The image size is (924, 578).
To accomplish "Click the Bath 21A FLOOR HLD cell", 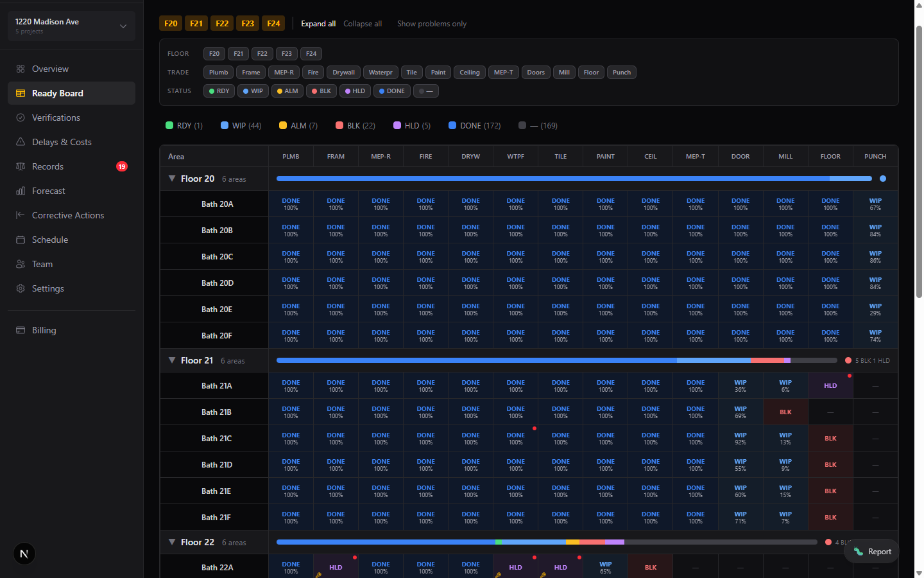I will pos(830,386).
